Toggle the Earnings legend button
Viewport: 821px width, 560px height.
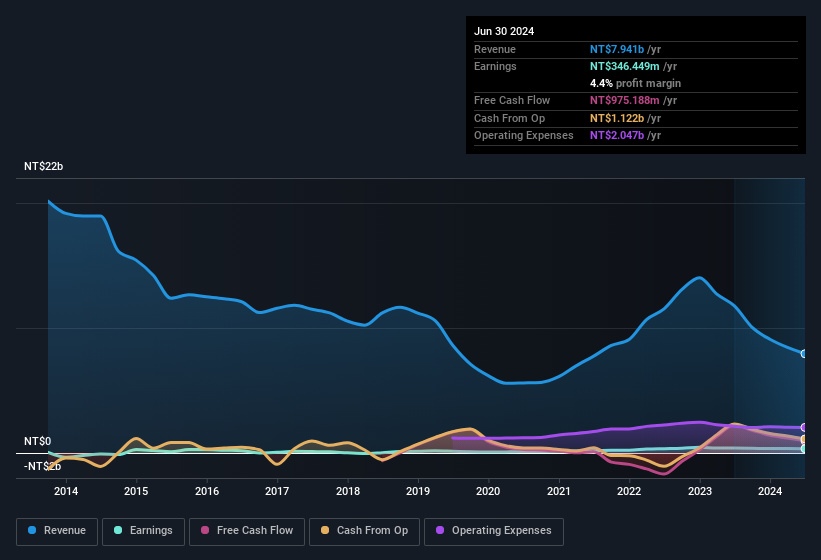pos(143,531)
